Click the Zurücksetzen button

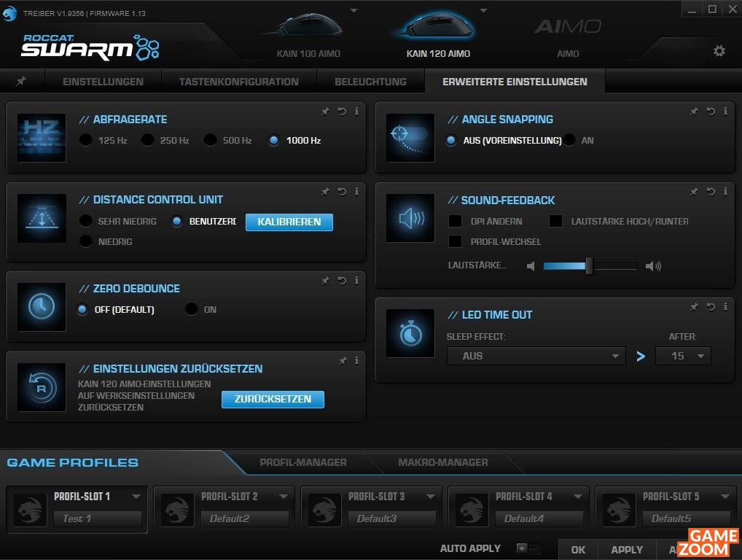pos(273,399)
